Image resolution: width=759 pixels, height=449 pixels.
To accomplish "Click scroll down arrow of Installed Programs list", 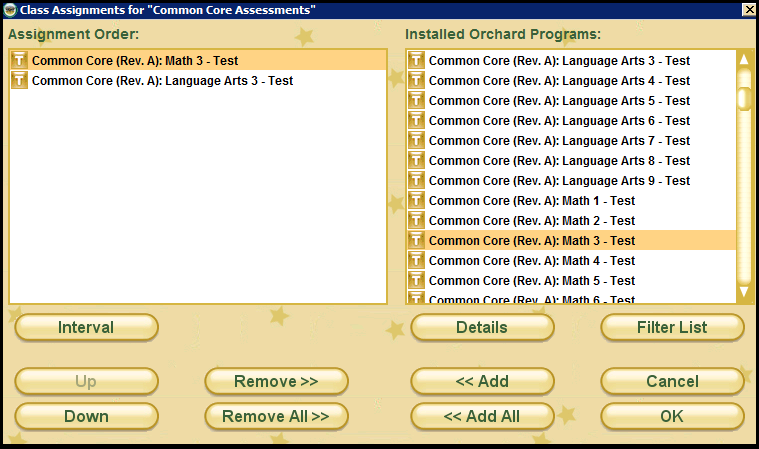I will 744,292.
